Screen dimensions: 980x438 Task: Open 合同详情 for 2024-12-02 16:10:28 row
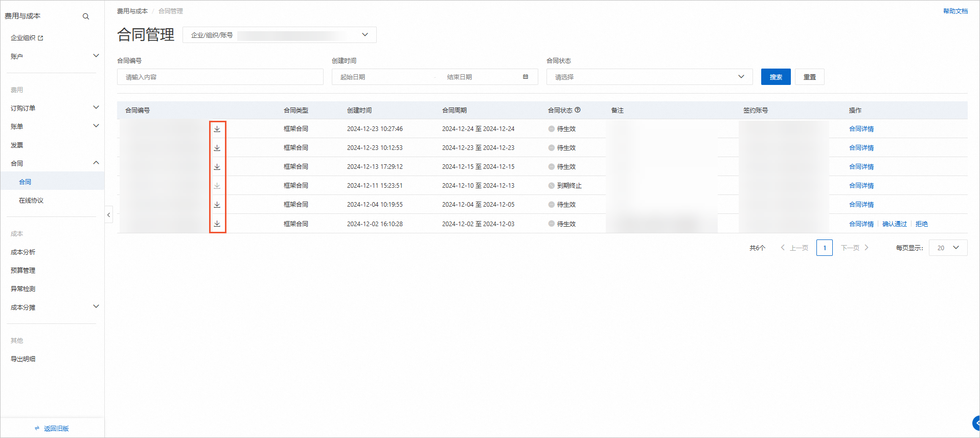[861, 224]
